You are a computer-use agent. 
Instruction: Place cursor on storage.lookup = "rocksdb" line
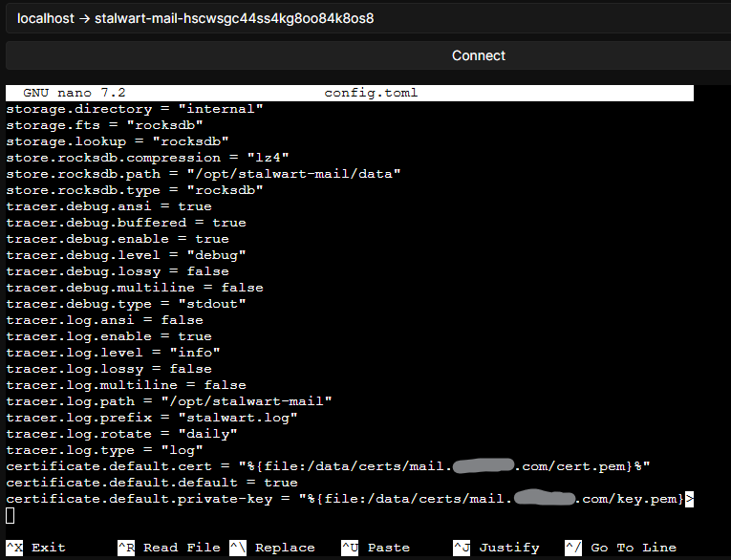117,141
